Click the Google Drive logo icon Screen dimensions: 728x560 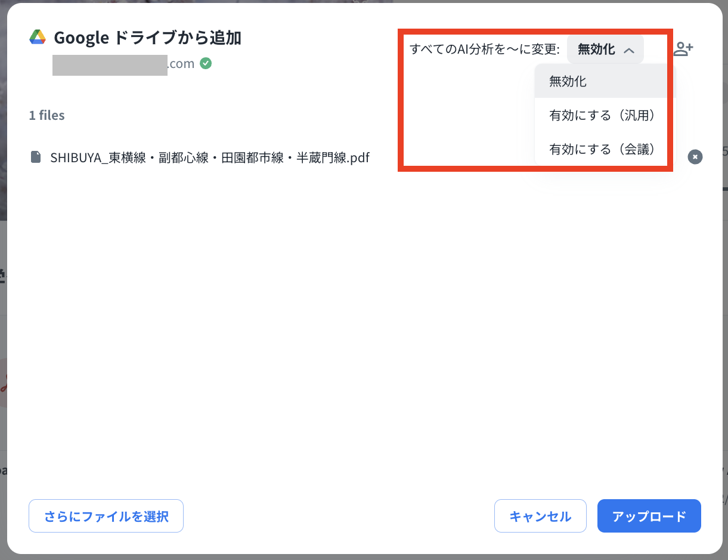[x=38, y=37]
